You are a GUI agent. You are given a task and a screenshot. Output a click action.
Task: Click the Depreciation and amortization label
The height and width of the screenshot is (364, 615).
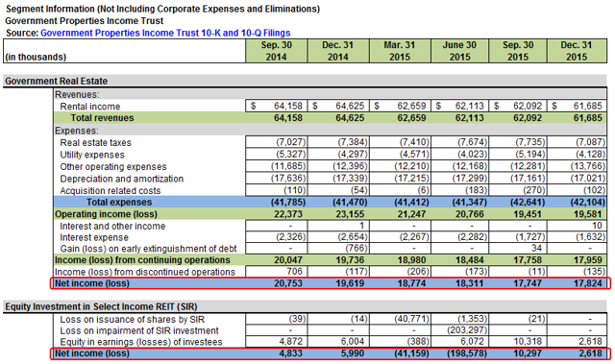122,179
